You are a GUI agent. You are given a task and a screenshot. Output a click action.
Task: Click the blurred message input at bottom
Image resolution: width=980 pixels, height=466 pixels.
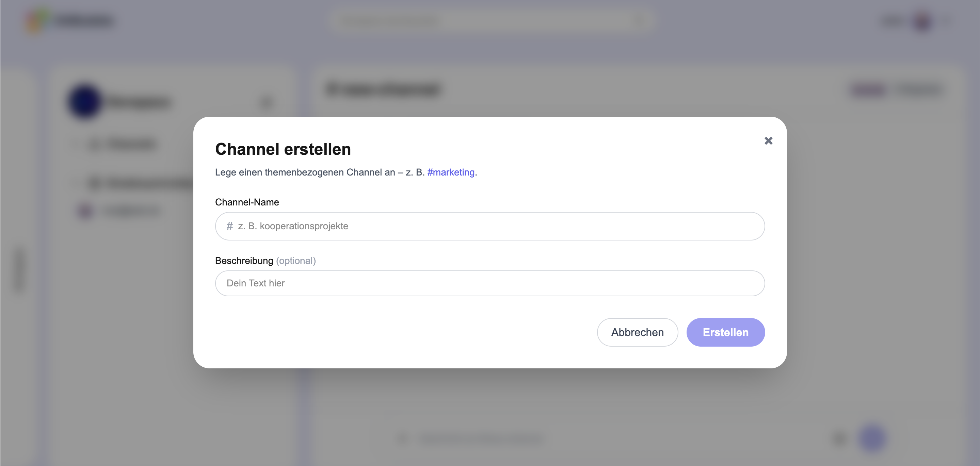click(x=479, y=439)
